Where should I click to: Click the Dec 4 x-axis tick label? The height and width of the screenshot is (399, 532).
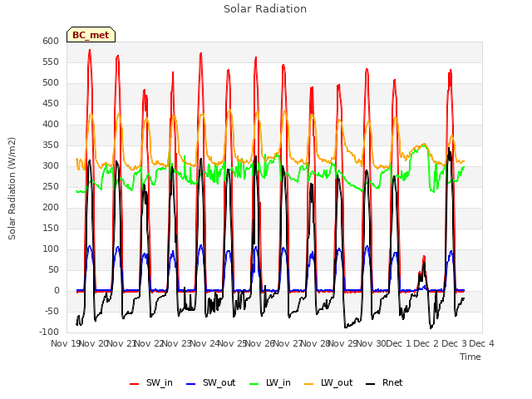click(x=482, y=343)
